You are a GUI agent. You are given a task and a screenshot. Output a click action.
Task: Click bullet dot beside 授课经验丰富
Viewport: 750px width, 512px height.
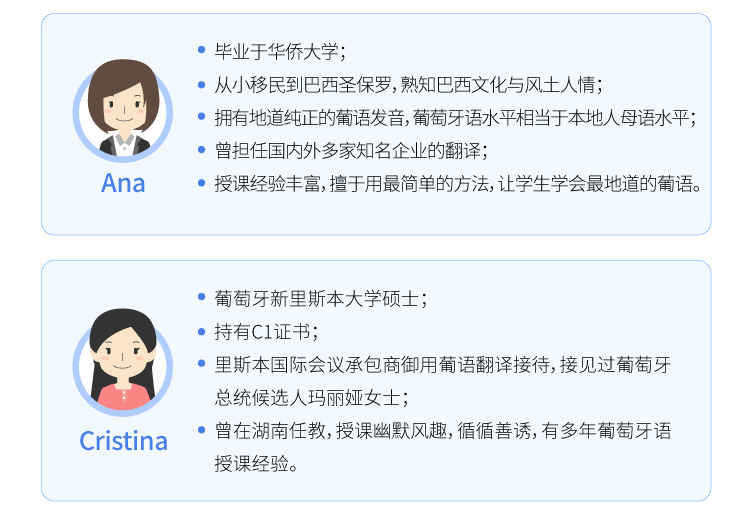[201, 183]
